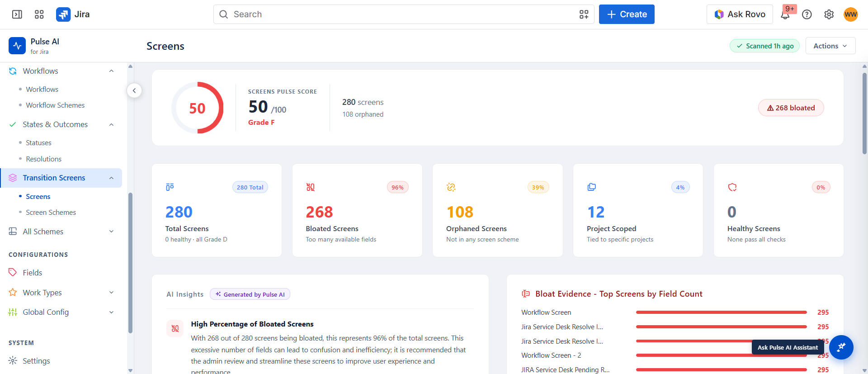Click the "108 orphaned" text
Screen dimensions: 868x374
363,114
